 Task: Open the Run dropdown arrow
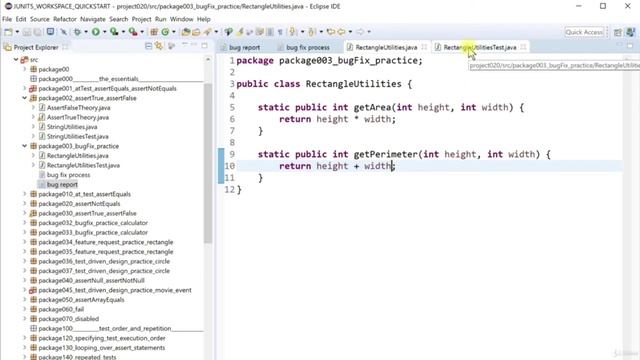tap(104, 32)
